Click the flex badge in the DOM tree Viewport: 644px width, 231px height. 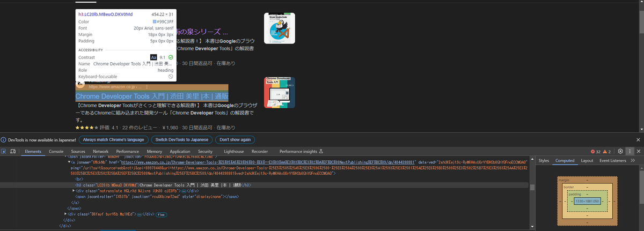160,214
